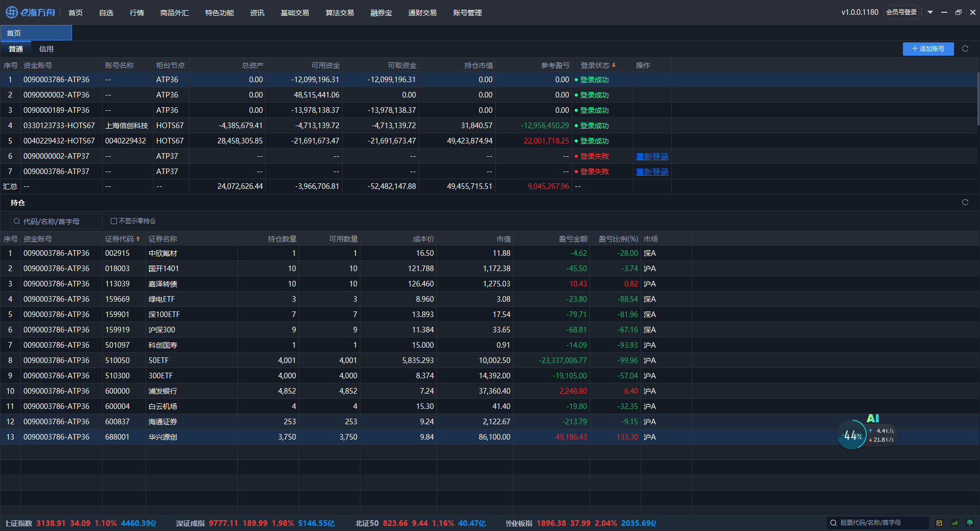The image size is (980, 531).
Task: Sort accounts by 可用资金 column header
Action: coord(326,65)
